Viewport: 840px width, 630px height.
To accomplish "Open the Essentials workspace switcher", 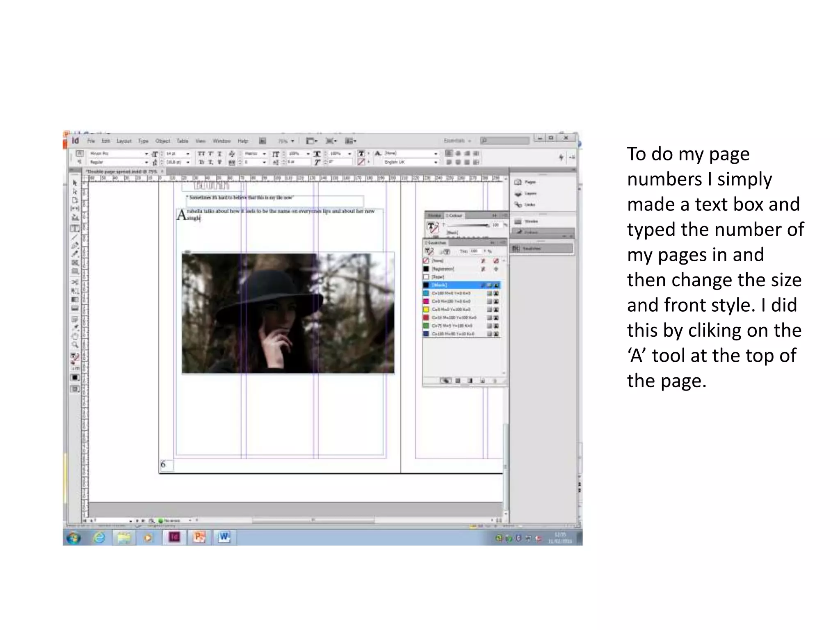I will tap(457, 141).
